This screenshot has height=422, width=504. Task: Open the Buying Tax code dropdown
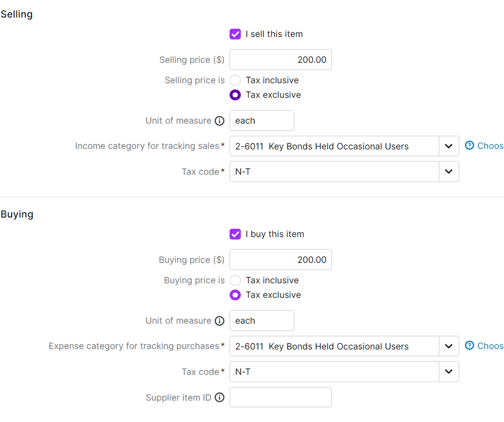(x=449, y=372)
